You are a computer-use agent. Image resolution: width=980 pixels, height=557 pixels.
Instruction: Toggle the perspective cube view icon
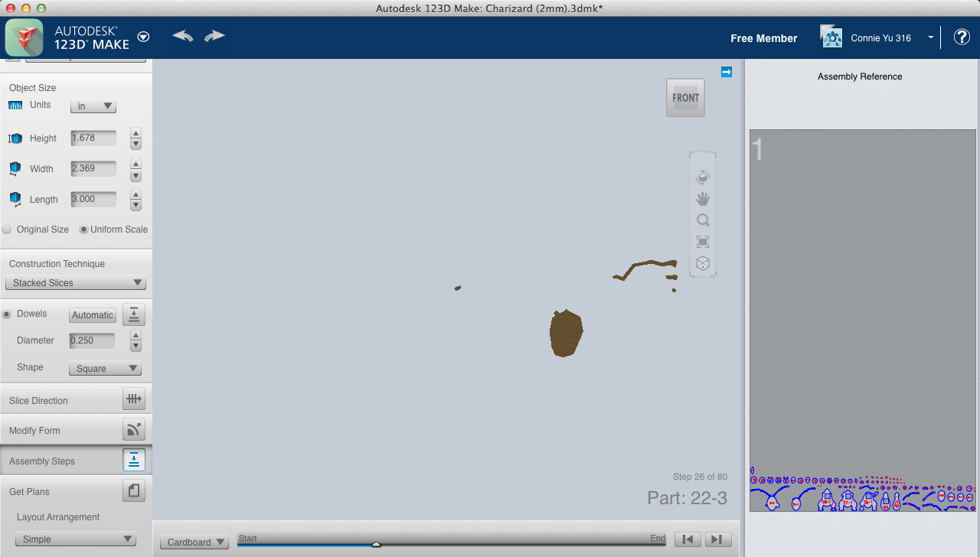coord(703,263)
